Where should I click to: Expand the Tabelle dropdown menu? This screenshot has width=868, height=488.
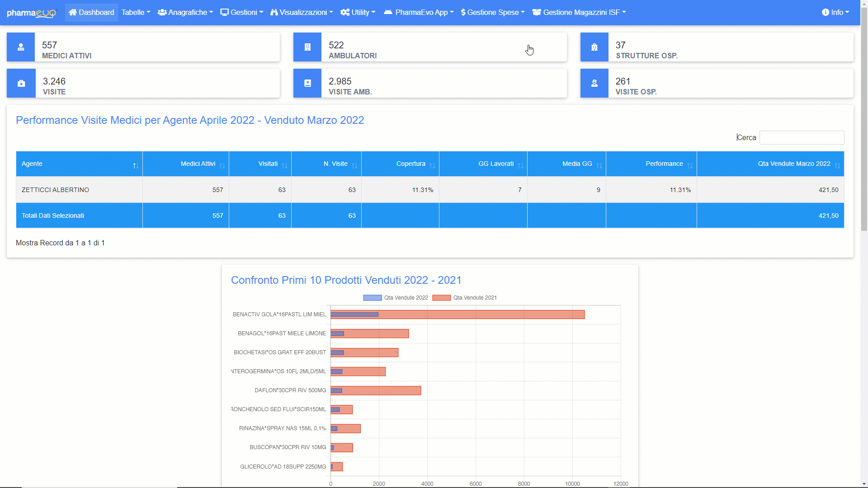click(136, 13)
